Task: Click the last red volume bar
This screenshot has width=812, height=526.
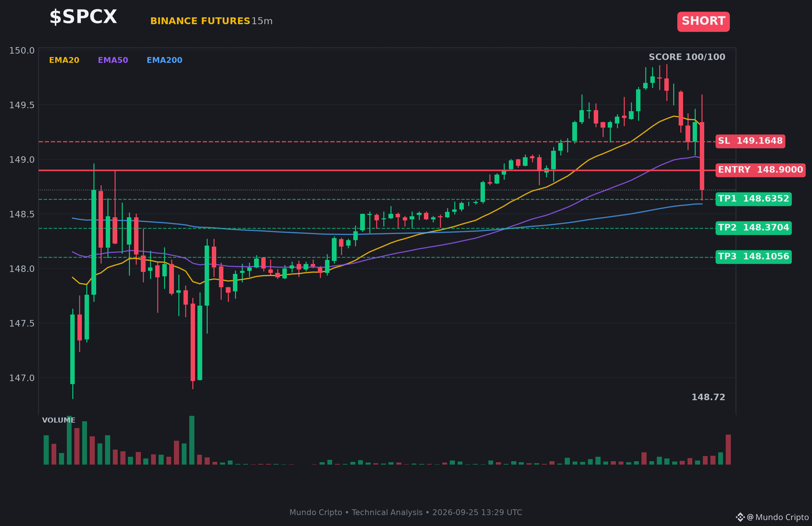Action: pos(728,450)
